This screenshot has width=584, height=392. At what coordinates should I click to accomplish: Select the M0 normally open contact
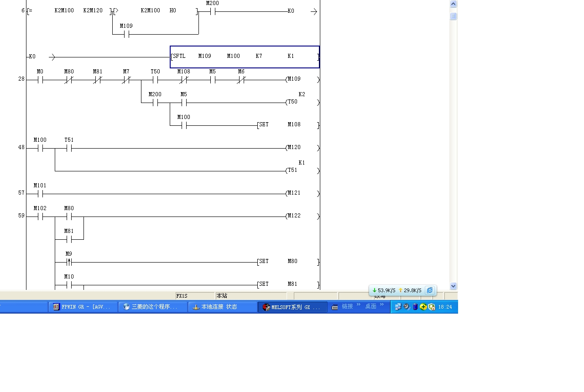[x=40, y=80]
